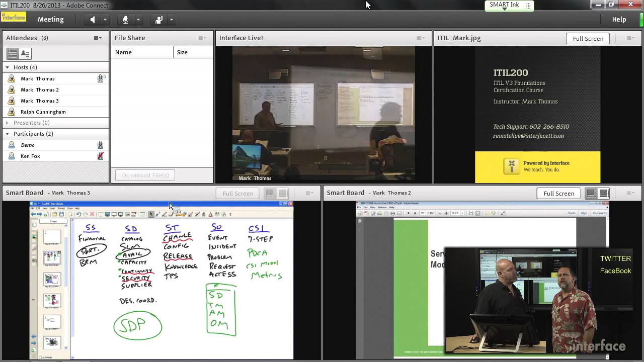
Task: Open the File Share pod options menu
Action: (202, 38)
